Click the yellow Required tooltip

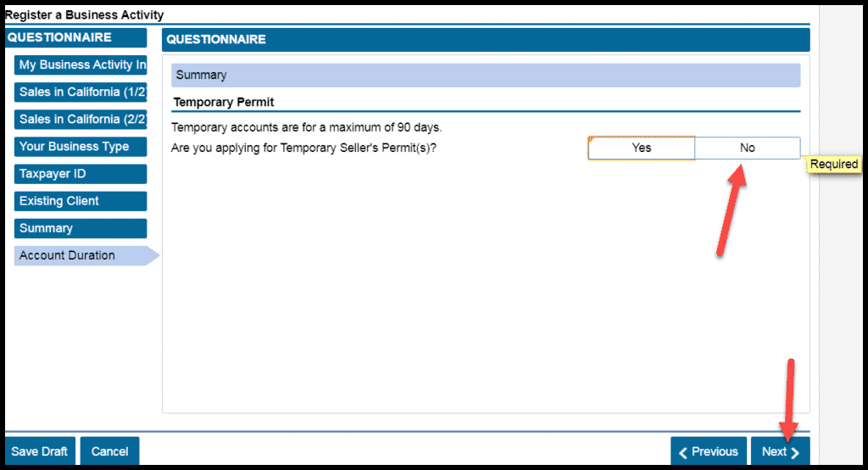[833, 164]
